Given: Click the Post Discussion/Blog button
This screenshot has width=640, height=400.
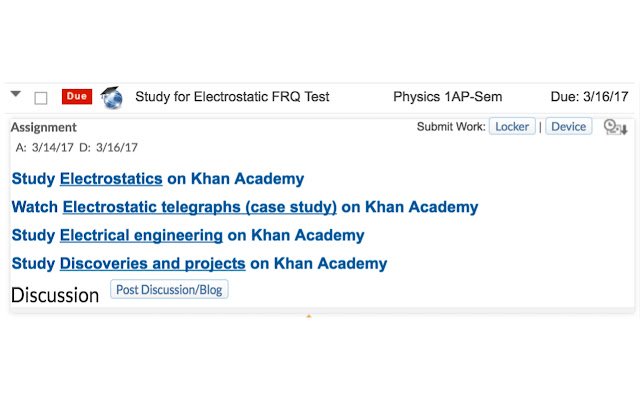Looking at the screenshot, I should click(x=169, y=290).
